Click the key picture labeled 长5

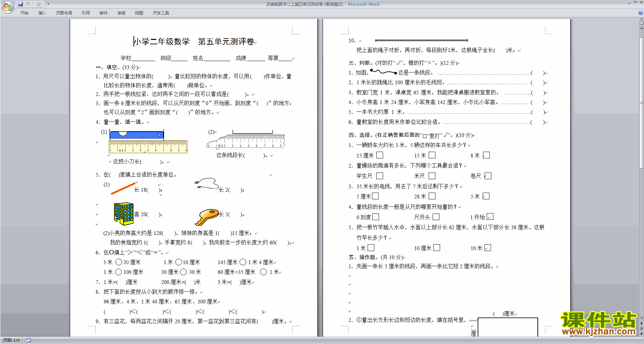[207, 217]
